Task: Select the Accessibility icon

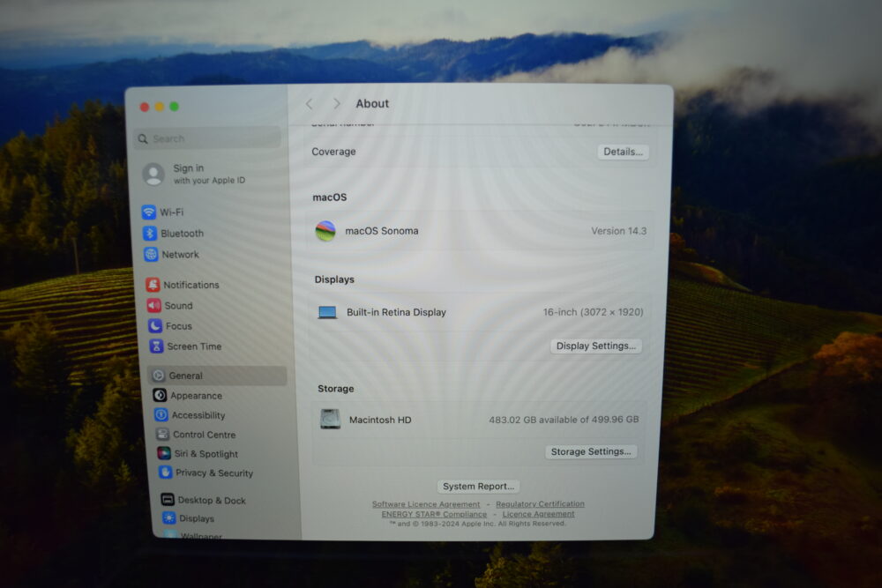Action: tap(161, 415)
